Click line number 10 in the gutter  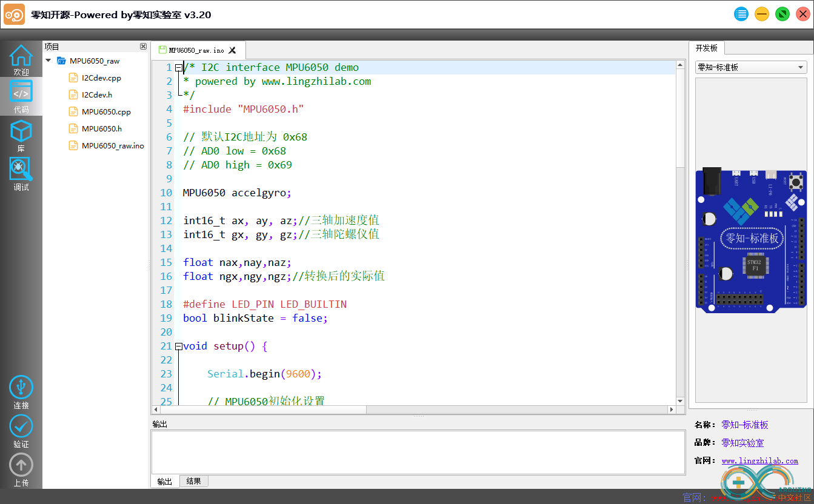166,193
